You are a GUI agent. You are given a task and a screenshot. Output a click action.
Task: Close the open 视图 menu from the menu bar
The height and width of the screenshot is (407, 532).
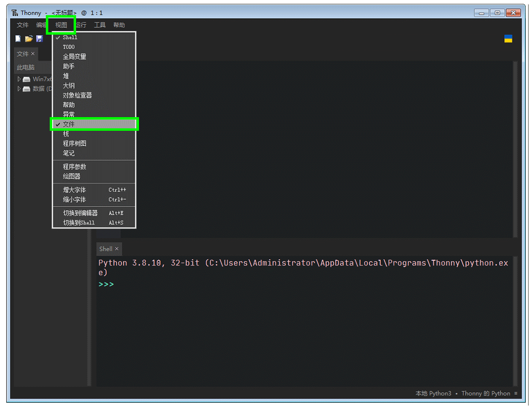(x=61, y=25)
